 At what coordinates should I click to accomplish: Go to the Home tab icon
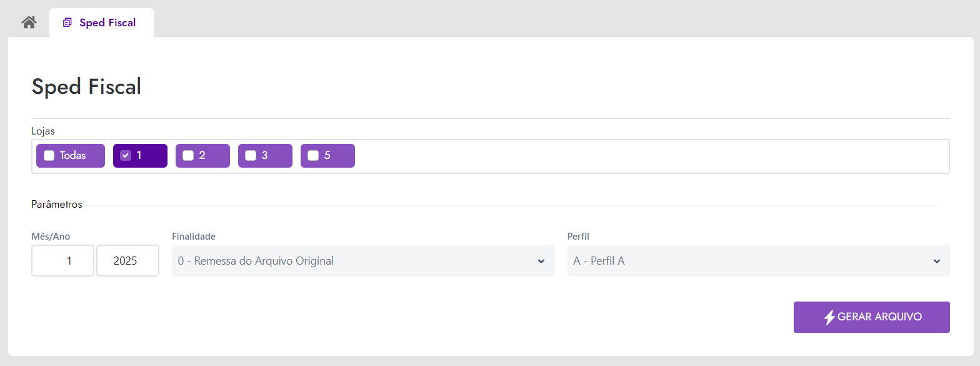click(29, 23)
